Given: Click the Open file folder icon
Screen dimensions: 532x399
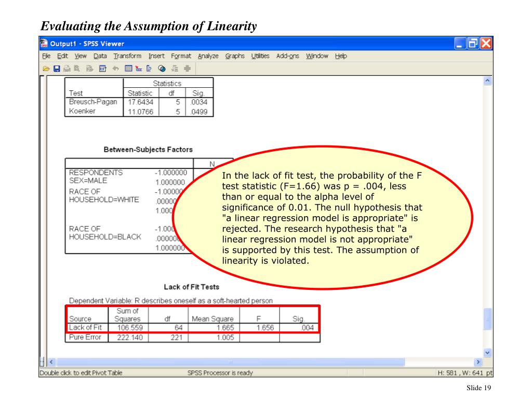Looking at the screenshot, I should pyautogui.click(x=46, y=69).
